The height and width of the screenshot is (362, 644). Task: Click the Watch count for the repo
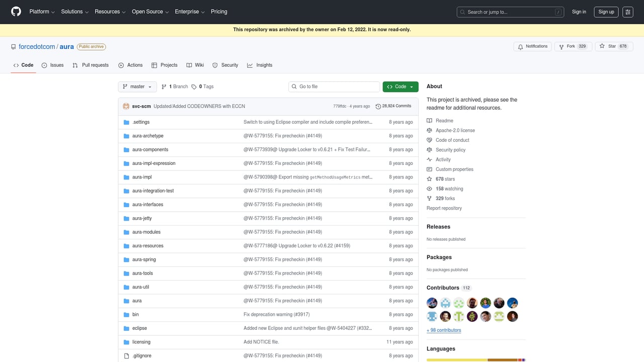tap(450, 189)
